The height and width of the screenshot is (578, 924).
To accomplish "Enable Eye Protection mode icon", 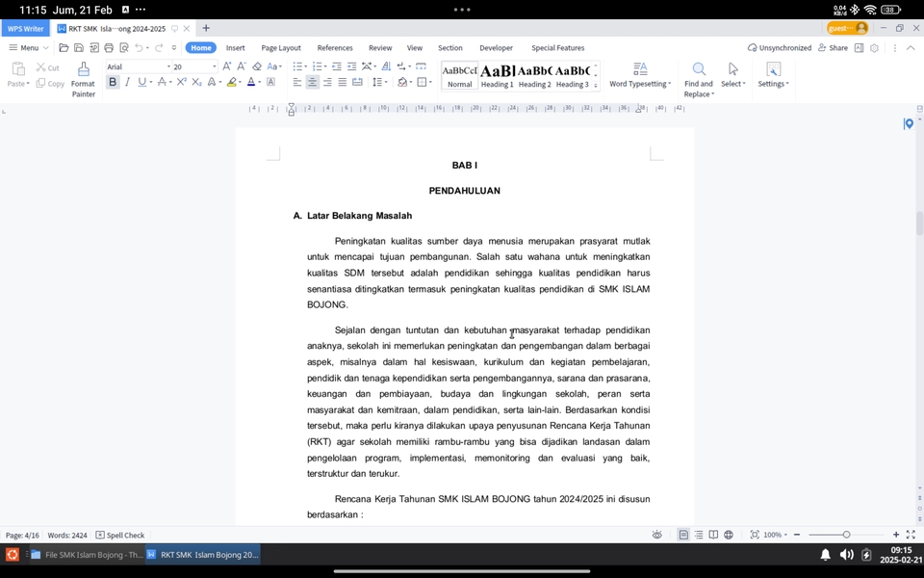I will (x=657, y=535).
